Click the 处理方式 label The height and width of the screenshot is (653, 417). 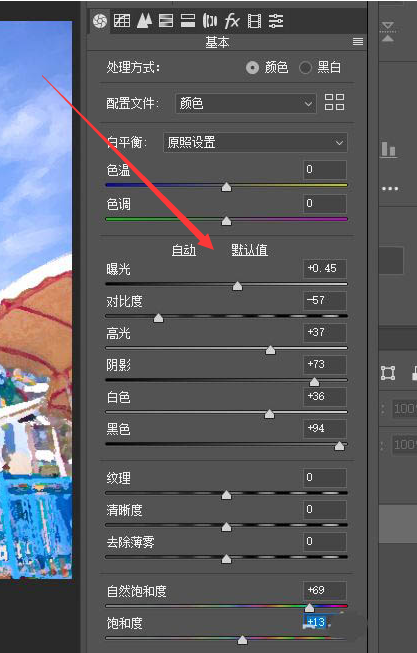[x=133, y=67]
